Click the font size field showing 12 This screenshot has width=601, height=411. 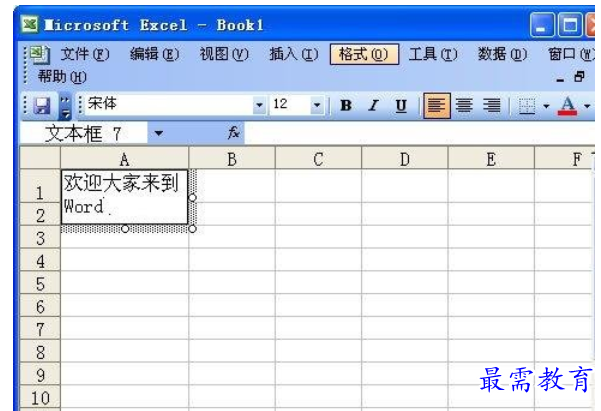pyautogui.click(x=291, y=104)
